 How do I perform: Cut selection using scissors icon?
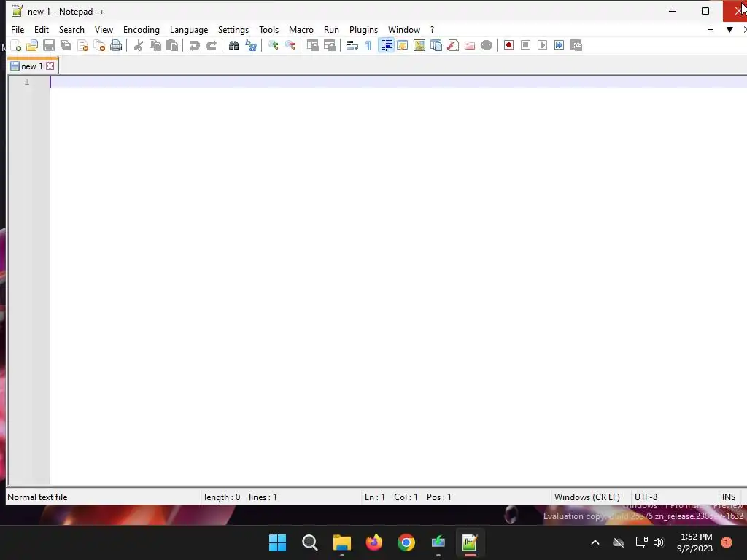(138, 45)
